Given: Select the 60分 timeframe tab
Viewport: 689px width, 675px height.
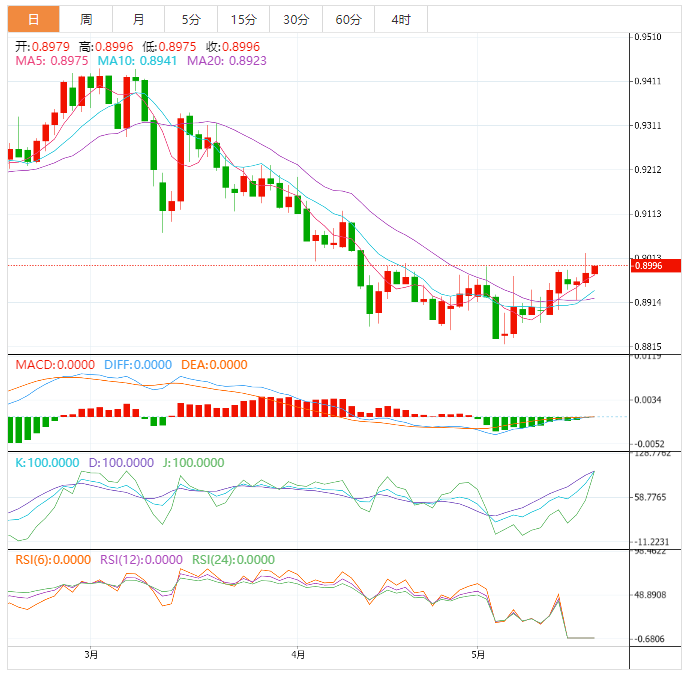Looking at the screenshot, I should tap(349, 19).
